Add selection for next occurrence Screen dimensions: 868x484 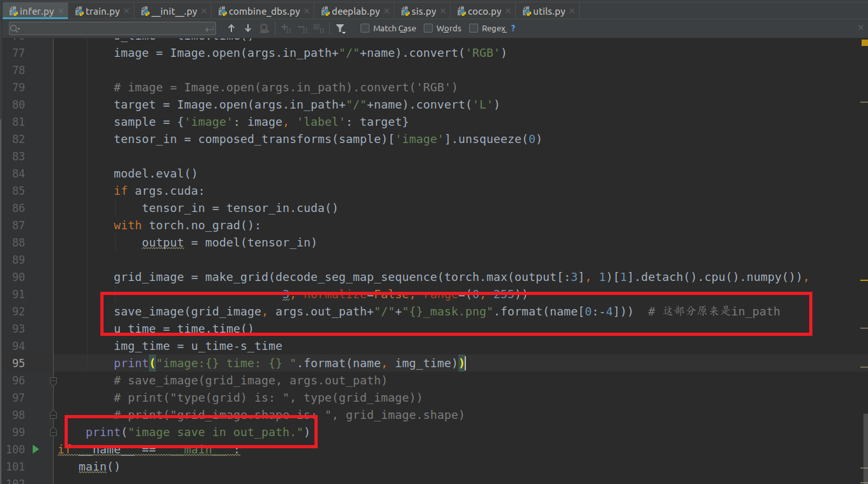click(x=286, y=29)
